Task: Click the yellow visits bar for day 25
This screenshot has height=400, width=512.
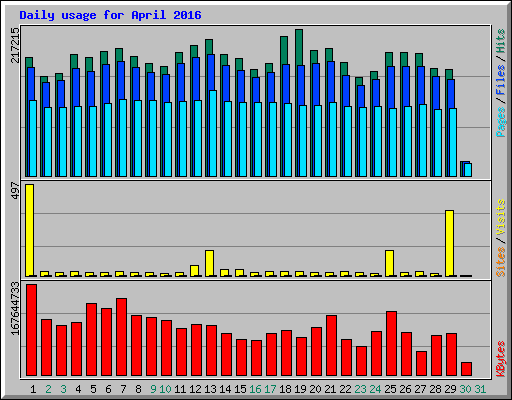Action: click(x=390, y=263)
